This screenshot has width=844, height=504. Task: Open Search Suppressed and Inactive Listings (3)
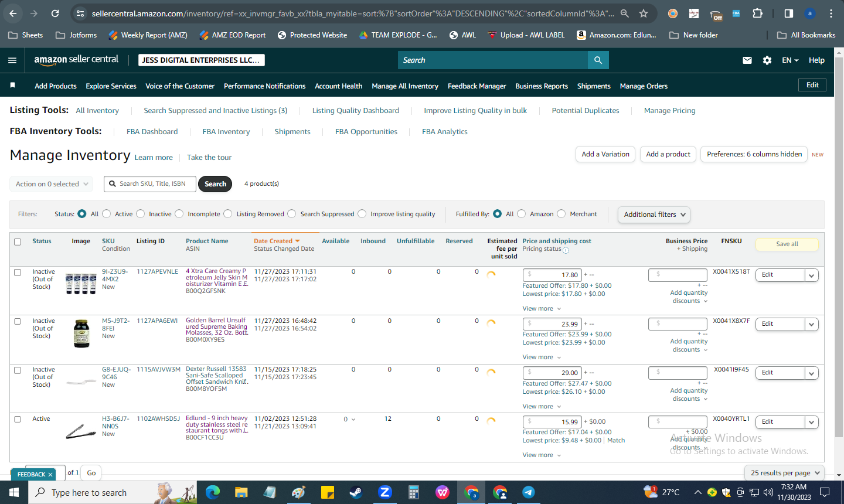[x=216, y=111]
